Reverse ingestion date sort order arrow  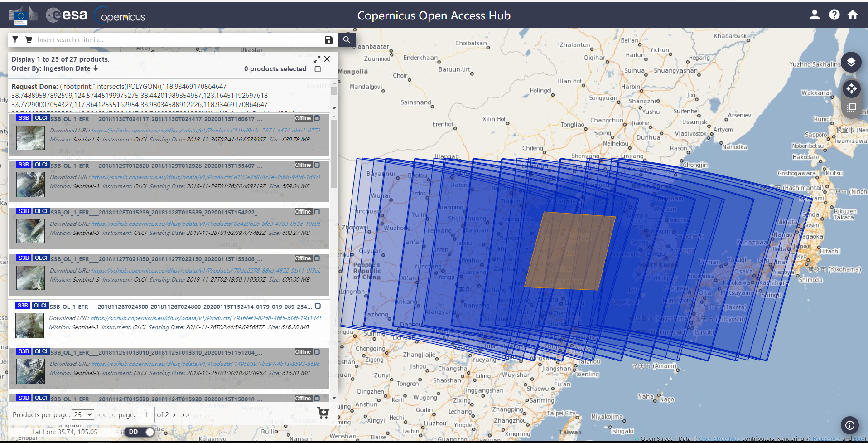click(96, 68)
